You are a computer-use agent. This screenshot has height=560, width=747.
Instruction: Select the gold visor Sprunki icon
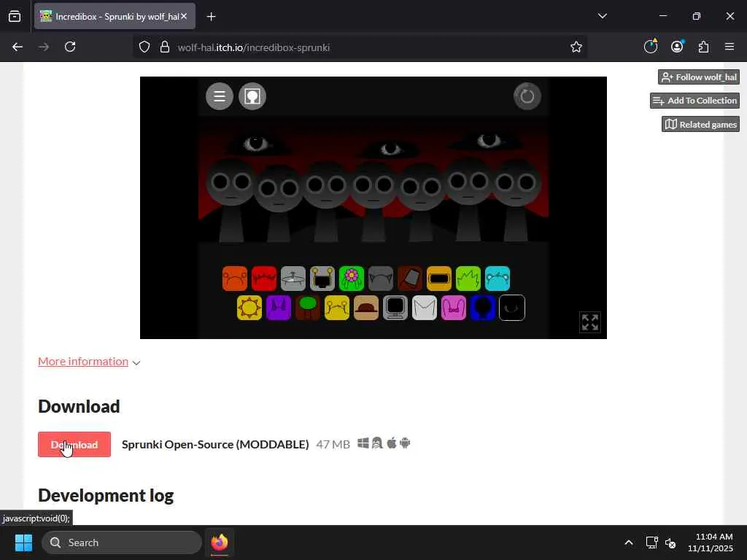439,279
